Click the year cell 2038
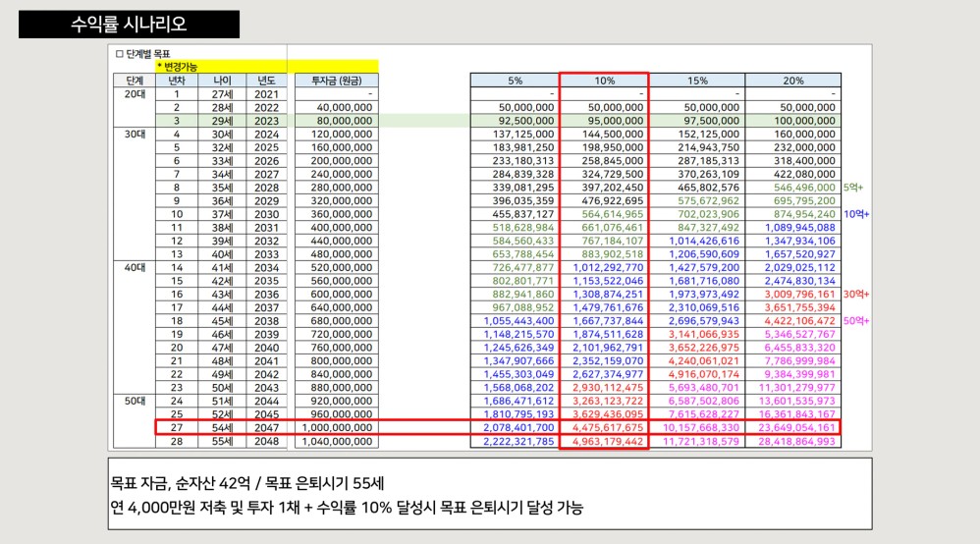 click(267, 321)
